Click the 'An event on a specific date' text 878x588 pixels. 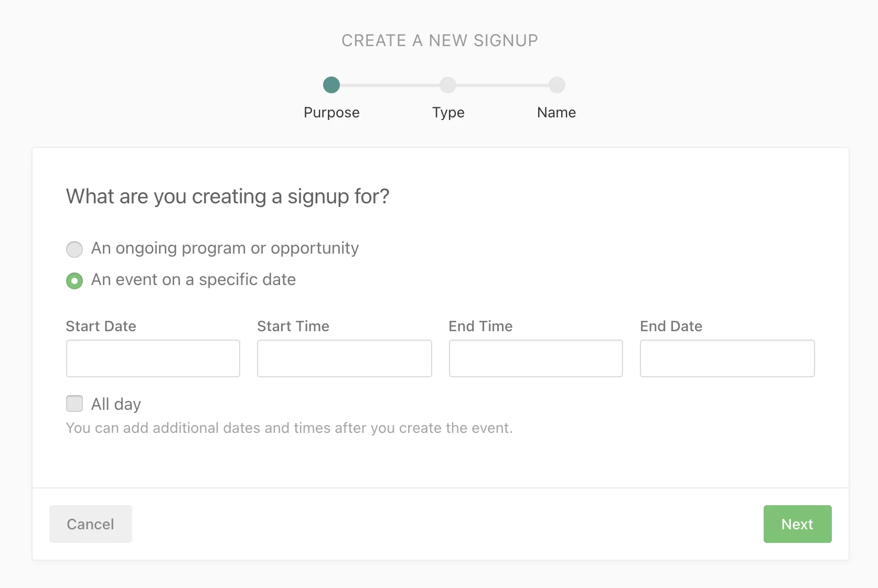[193, 280]
